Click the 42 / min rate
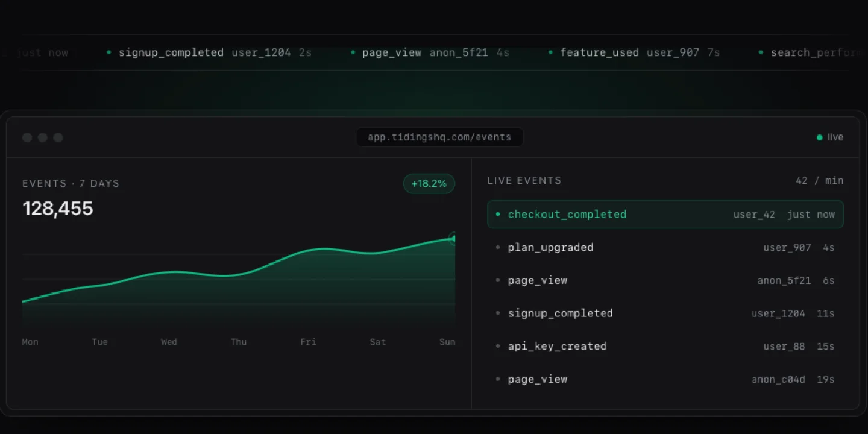Image resolution: width=868 pixels, height=434 pixels. (819, 181)
